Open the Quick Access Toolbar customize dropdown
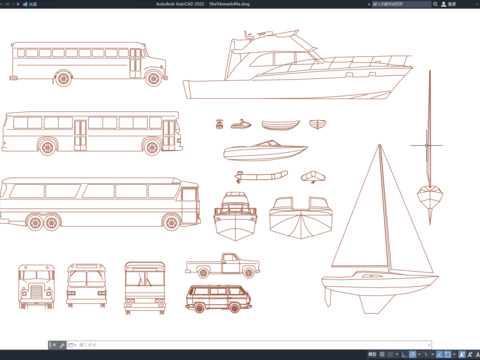The image size is (480, 360). click(18, 4)
